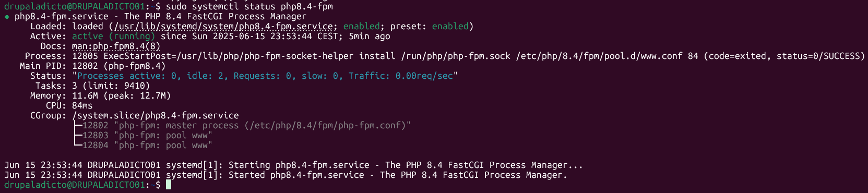Click the CGroup /system.slice path
This screenshot has height=193, width=868.
tap(155, 116)
